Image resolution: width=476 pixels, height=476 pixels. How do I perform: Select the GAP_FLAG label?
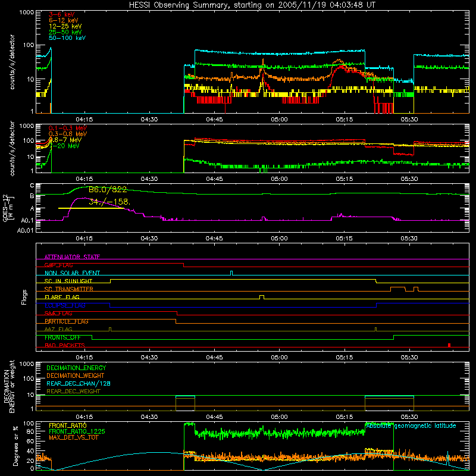coord(58,265)
